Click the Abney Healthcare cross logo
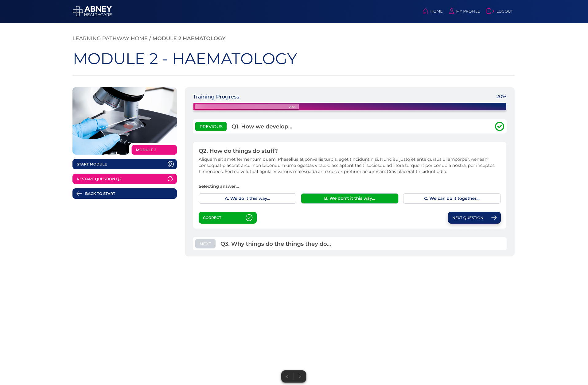 [78, 11]
